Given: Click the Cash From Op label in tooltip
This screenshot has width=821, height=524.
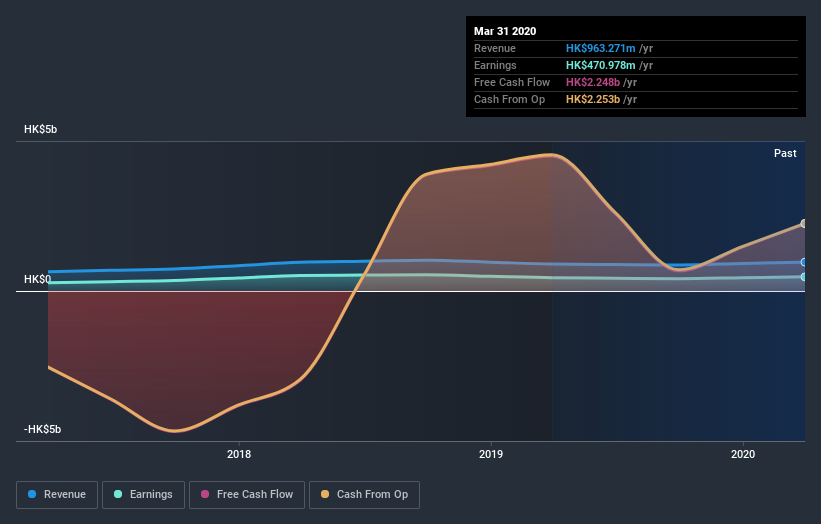Looking at the screenshot, I should (509, 99).
